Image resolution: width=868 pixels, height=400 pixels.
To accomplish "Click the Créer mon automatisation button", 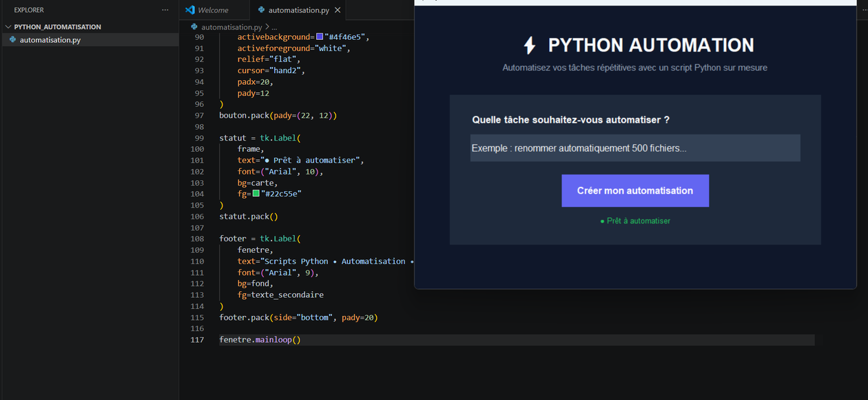I will (635, 190).
